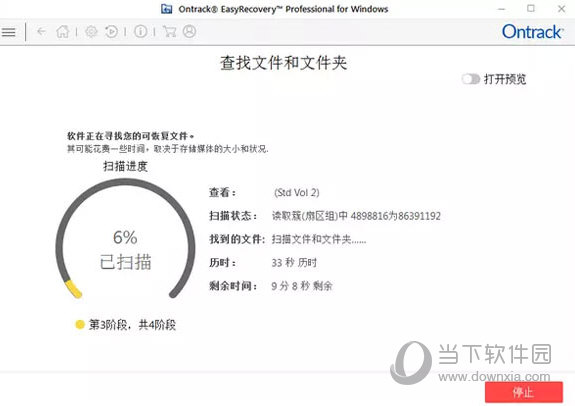Click the Ontrack logo
The height and width of the screenshot is (406, 575).
pos(532,32)
